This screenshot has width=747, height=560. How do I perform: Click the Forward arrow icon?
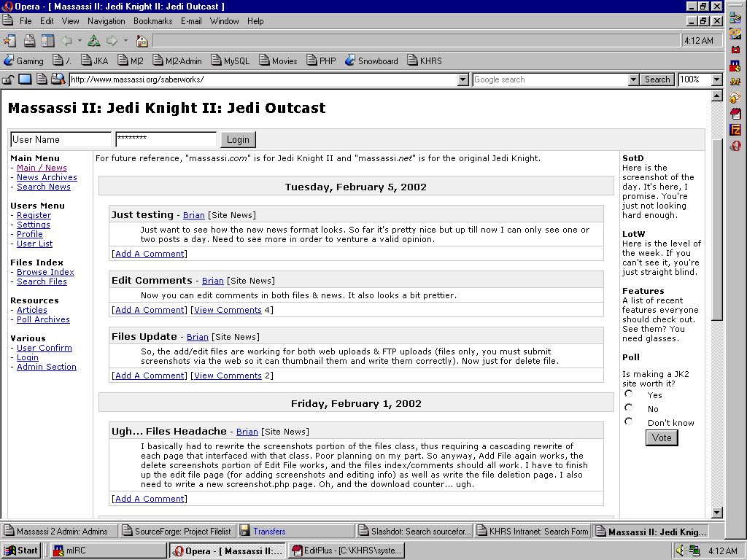pyautogui.click(x=112, y=41)
